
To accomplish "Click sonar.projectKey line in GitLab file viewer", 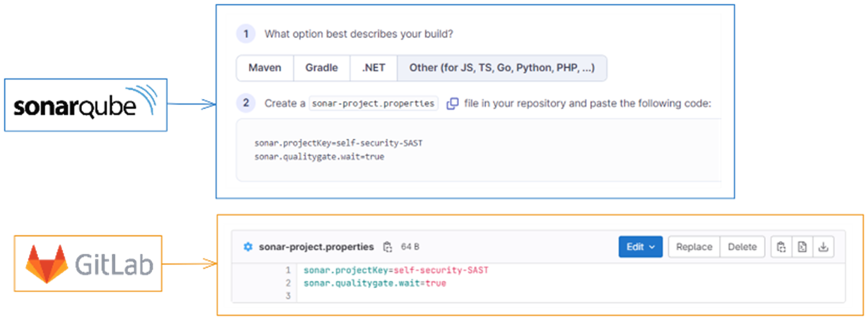I will [396, 270].
